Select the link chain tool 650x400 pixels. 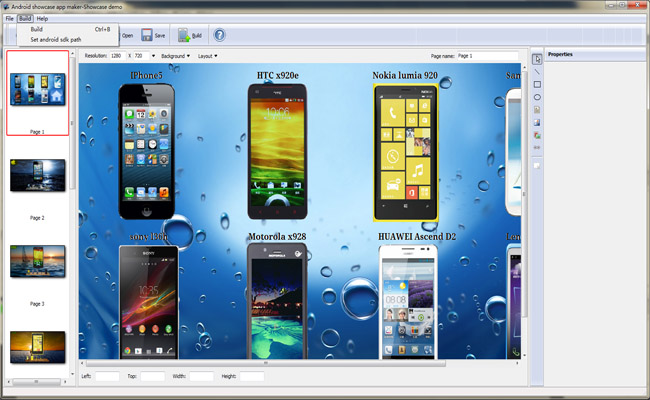tap(537, 148)
